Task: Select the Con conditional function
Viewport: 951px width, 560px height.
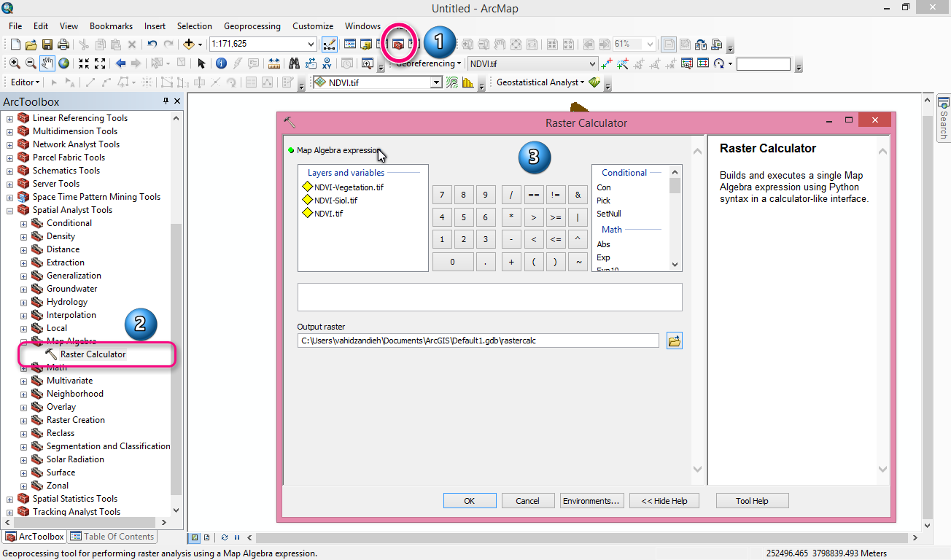Action: 604,187
